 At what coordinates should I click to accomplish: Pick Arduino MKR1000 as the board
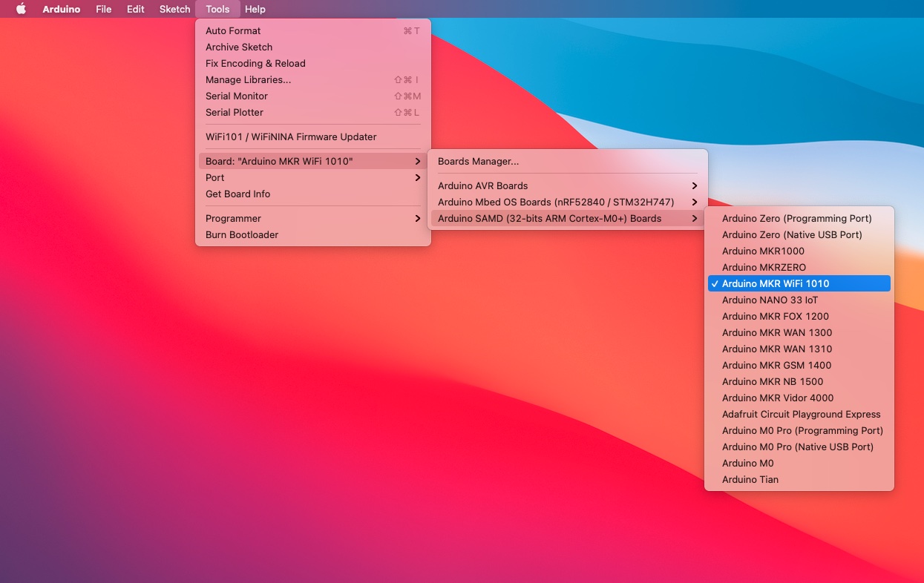pyautogui.click(x=763, y=251)
